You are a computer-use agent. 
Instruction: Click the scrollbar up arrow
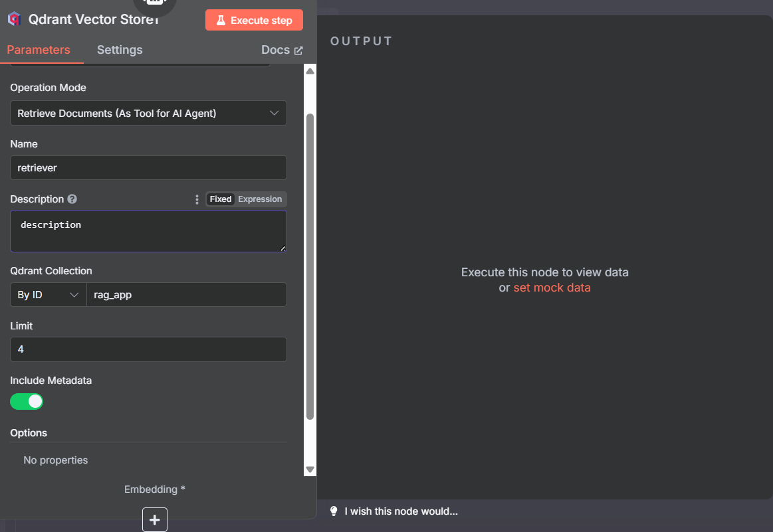[x=310, y=71]
